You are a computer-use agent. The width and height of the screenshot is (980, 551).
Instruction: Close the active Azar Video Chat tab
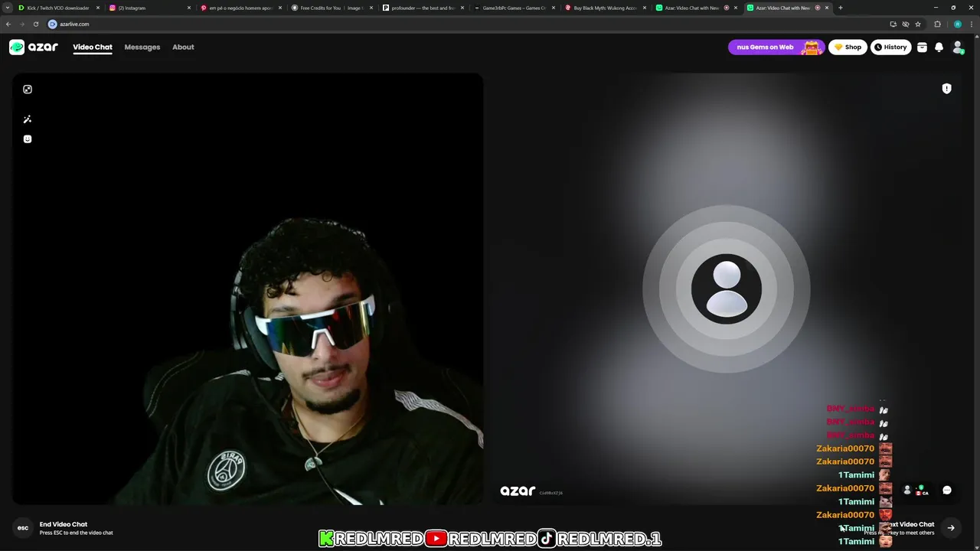(x=827, y=8)
